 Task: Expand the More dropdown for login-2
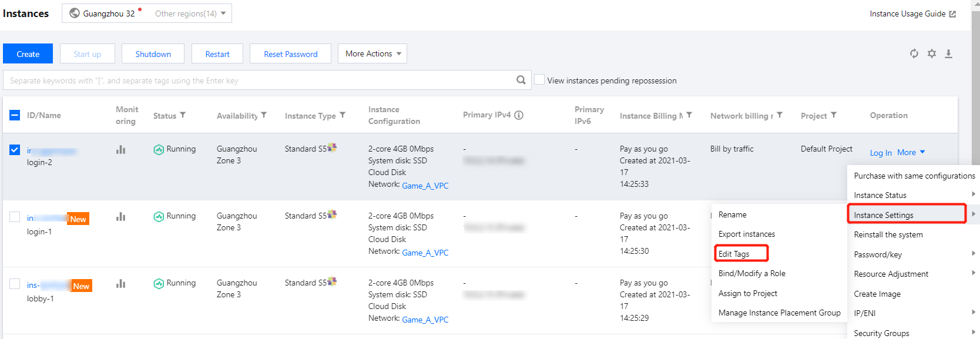(x=911, y=152)
